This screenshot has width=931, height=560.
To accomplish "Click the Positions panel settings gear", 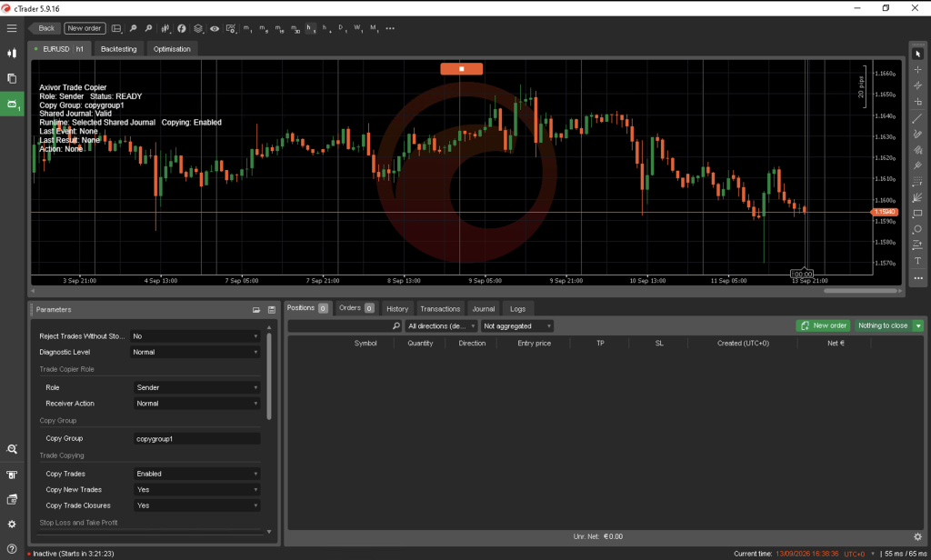I will tap(917, 536).
